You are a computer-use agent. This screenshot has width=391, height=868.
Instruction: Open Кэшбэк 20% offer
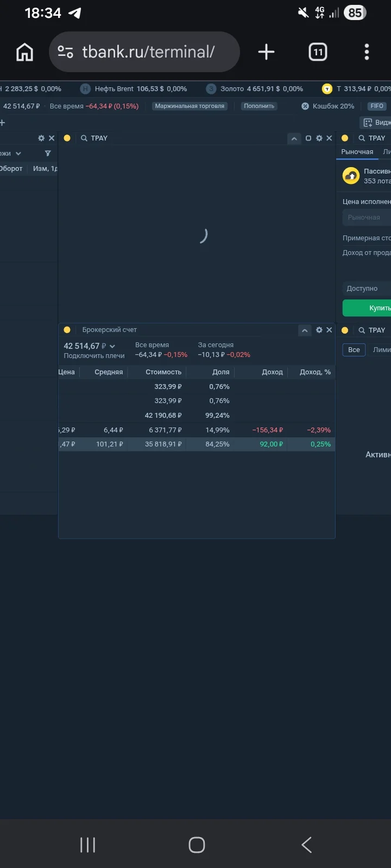click(x=328, y=106)
